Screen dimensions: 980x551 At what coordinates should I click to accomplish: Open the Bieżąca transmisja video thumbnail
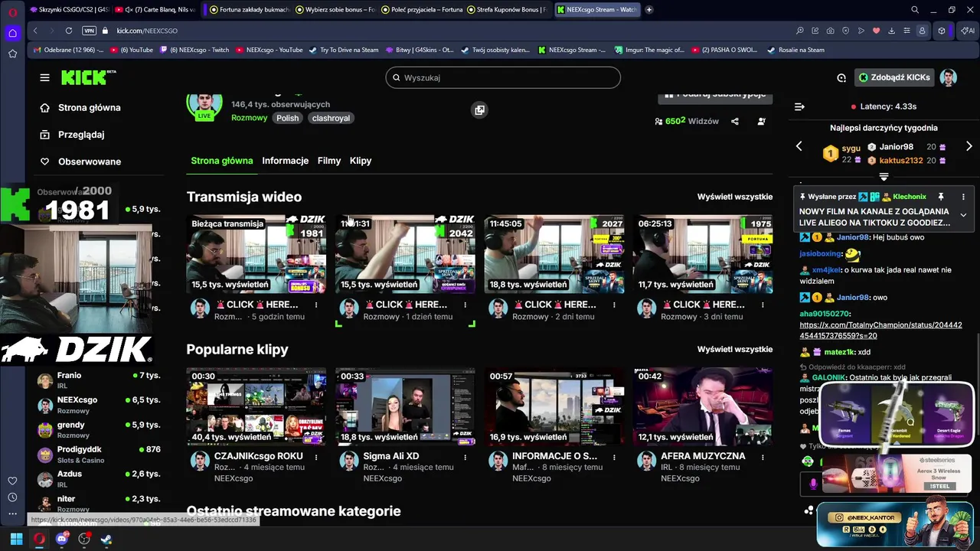tap(256, 254)
